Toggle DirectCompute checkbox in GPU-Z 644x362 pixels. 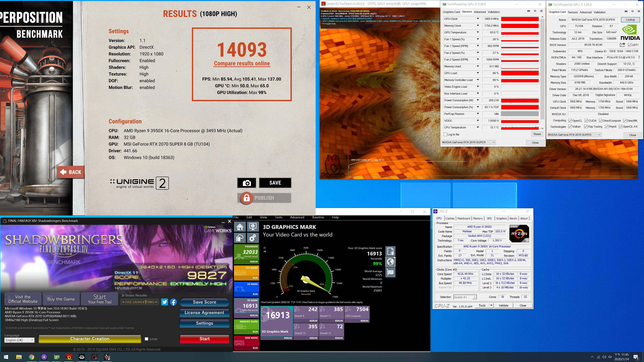pyautogui.click(x=601, y=121)
